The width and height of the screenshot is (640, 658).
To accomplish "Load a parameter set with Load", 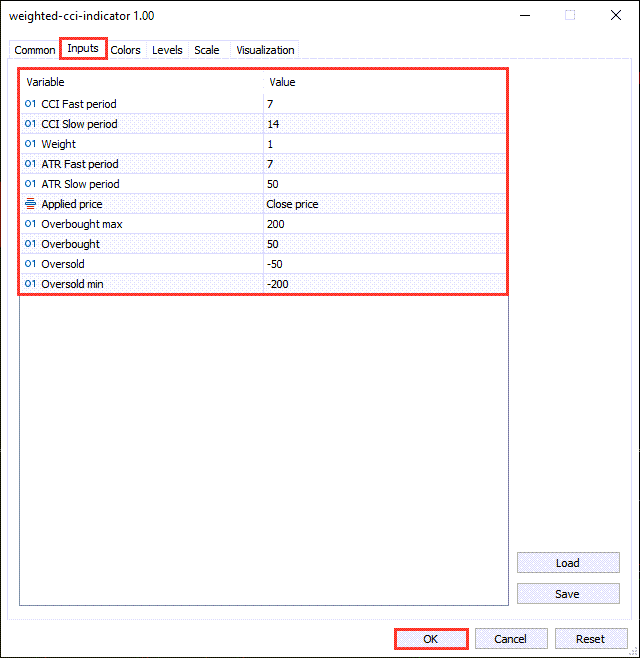I will pos(567,563).
